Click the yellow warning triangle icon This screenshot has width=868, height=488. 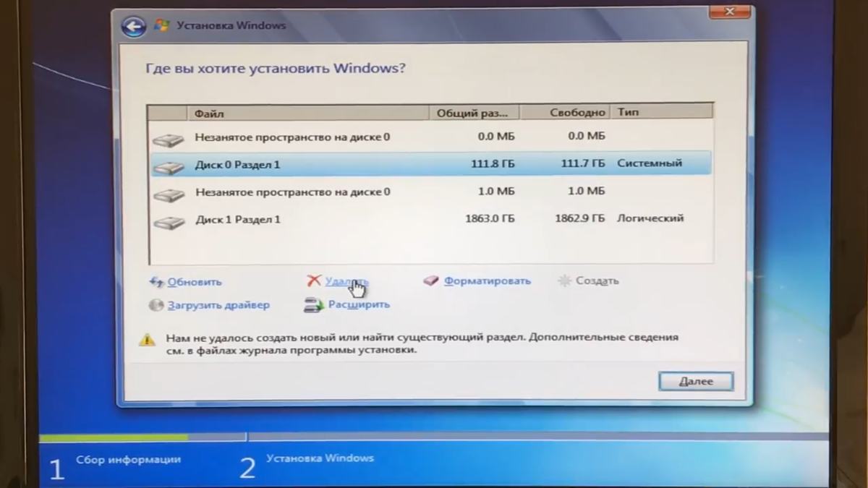[x=148, y=339]
